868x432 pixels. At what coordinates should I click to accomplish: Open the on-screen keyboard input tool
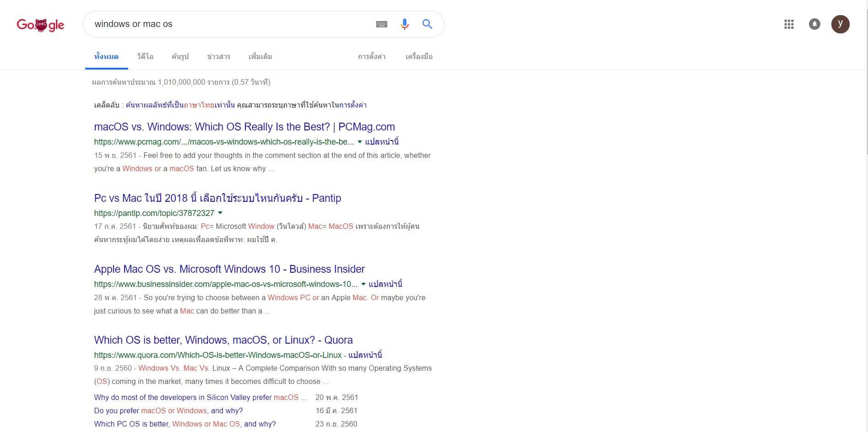click(x=381, y=24)
